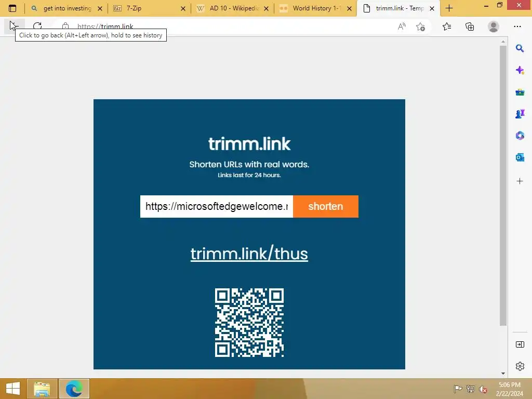
Task: Close the AD 10 - Wikipedia tab
Action: click(267, 8)
